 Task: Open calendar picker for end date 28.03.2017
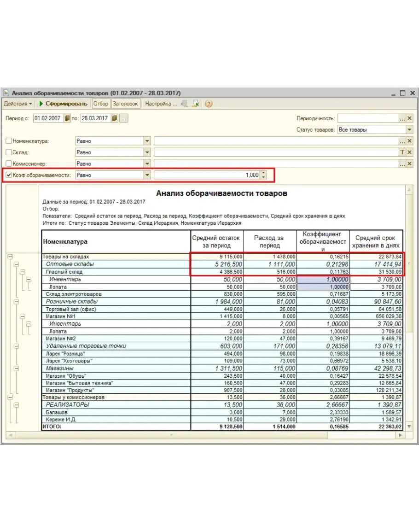coord(115,118)
